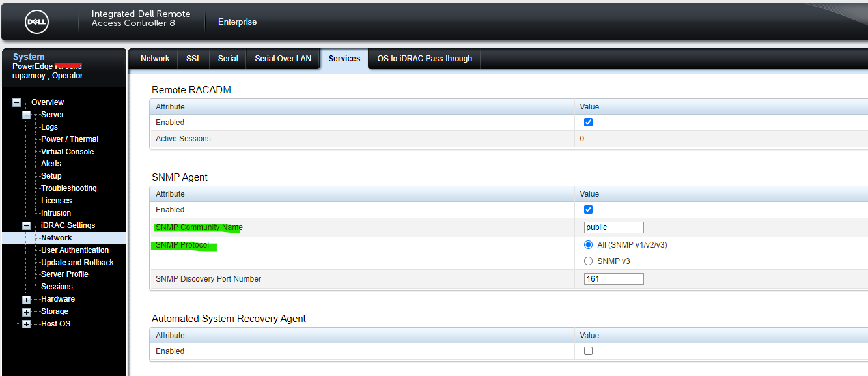Open the Power / Thermal page

point(69,139)
